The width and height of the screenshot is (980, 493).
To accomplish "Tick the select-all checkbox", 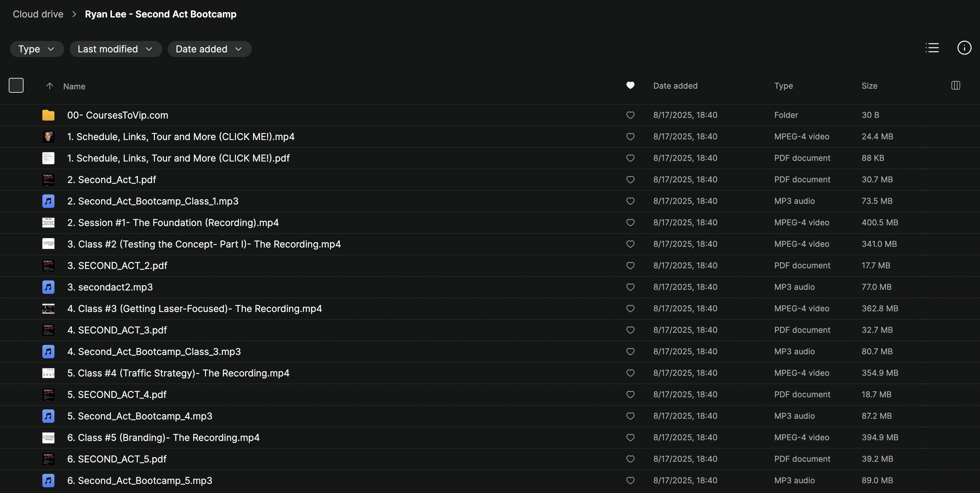I will pyautogui.click(x=16, y=86).
